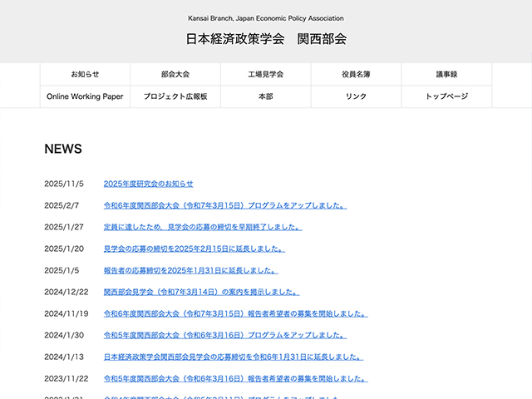The height and width of the screenshot is (399, 532).
Task: Select 本部 in the navigation
Action: [266, 96]
